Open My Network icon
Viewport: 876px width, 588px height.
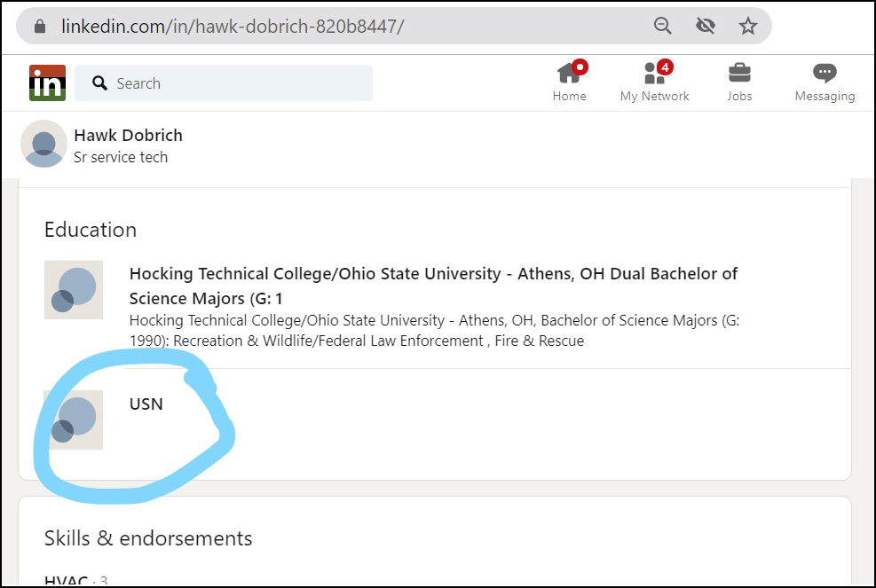654,74
